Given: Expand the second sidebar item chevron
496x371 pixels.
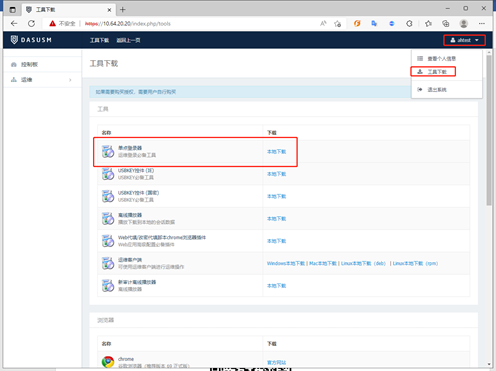Looking at the screenshot, I should tap(70, 80).
